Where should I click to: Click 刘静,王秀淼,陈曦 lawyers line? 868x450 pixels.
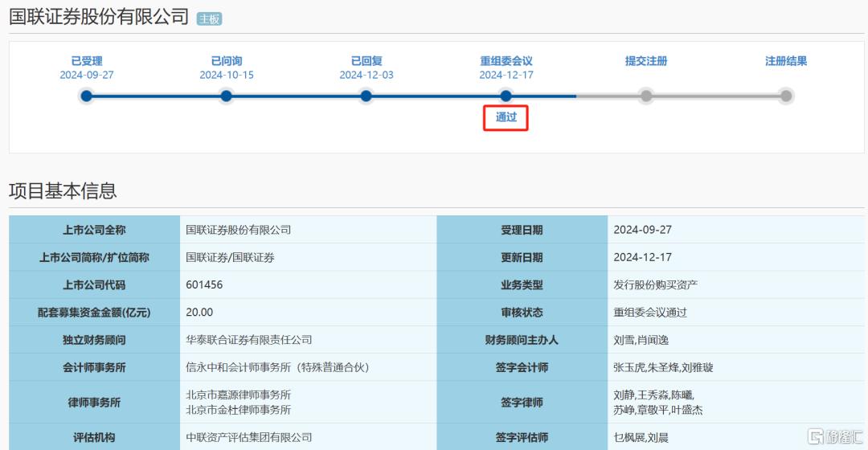click(x=653, y=395)
